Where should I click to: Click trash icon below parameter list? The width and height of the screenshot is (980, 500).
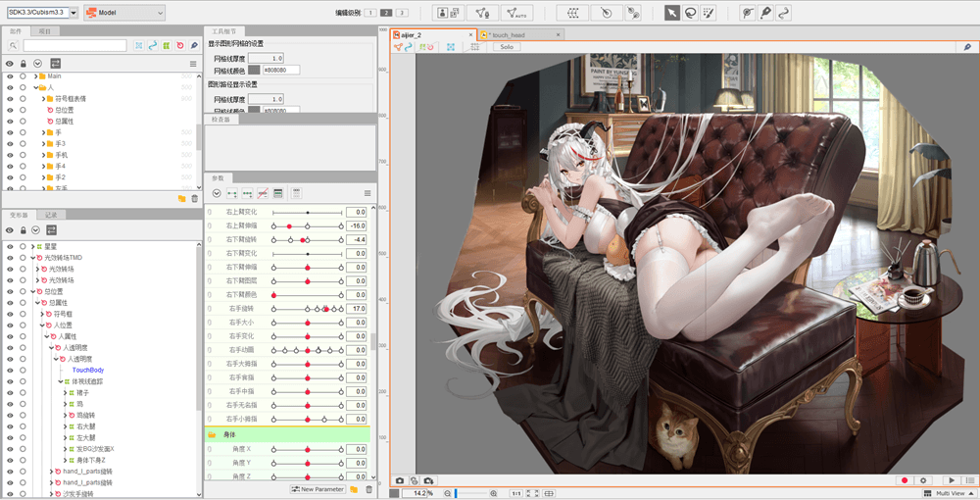368,489
